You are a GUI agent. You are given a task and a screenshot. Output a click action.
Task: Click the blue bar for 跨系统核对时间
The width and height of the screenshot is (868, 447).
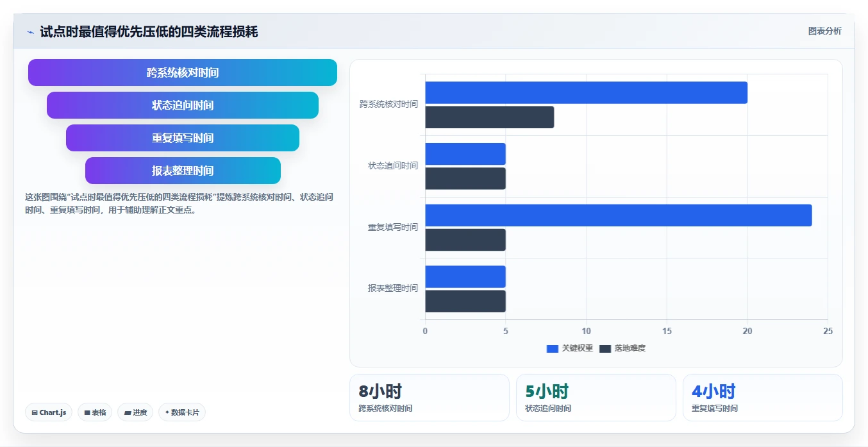[586, 92]
